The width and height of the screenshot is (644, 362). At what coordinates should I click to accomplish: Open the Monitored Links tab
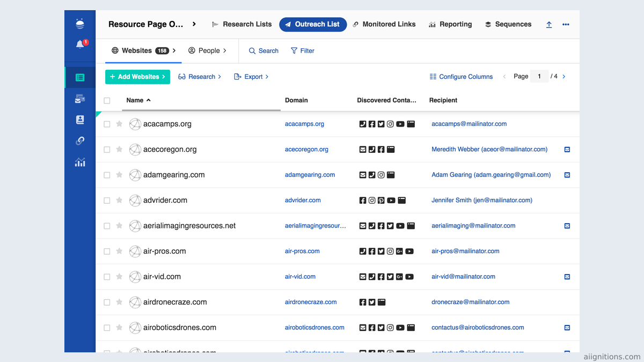tap(384, 24)
